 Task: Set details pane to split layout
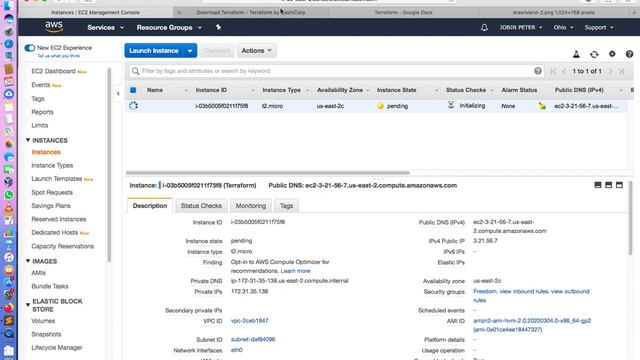608,185
